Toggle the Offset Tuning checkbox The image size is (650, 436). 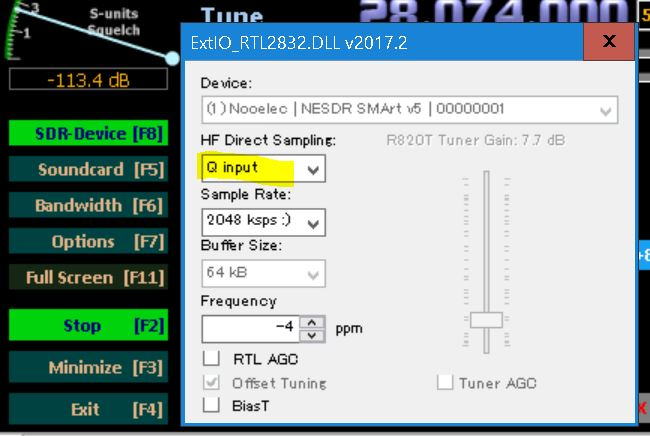[211, 382]
